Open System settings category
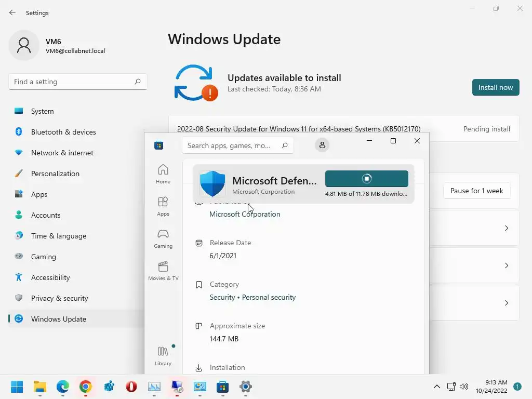Screen dimensions: 532x399 (x=76, y=111)
